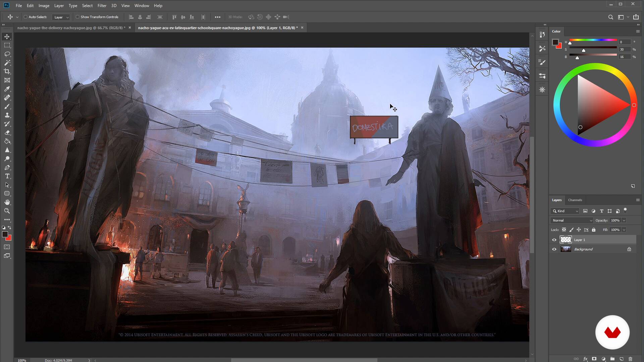This screenshot has height=362, width=644.
Task: Click the Share image icon
Action: [636, 17]
